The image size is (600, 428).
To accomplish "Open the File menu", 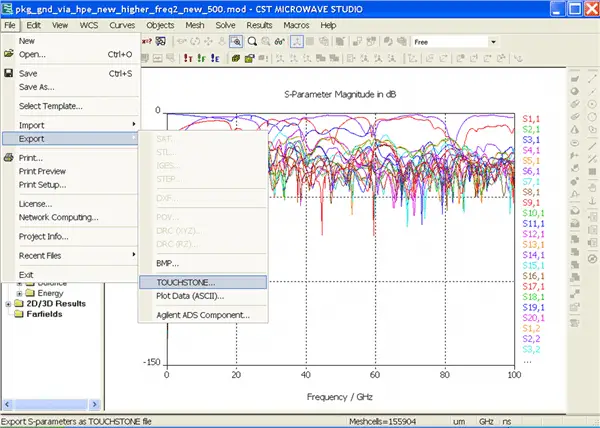I will (10, 25).
